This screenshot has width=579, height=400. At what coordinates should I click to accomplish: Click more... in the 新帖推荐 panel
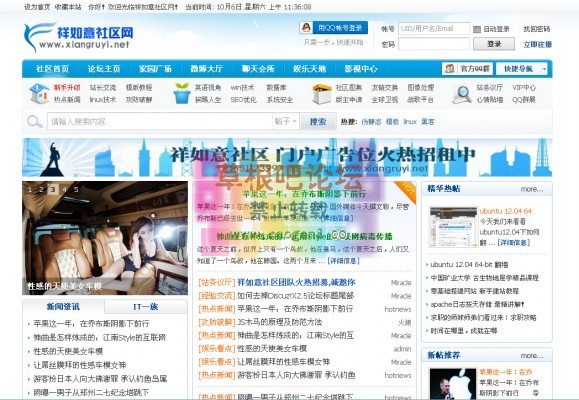click(532, 356)
